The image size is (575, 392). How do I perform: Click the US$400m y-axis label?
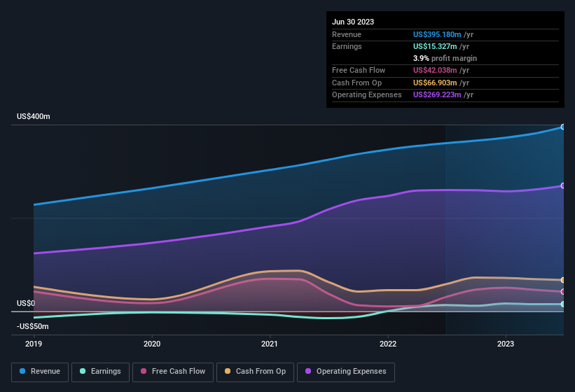34,116
